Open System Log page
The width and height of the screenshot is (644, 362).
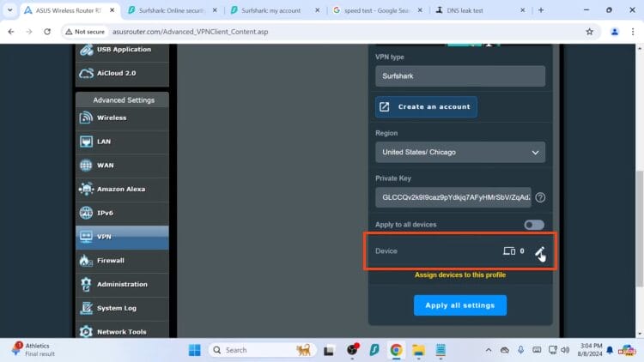pyautogui.click(x=122, y=308)
